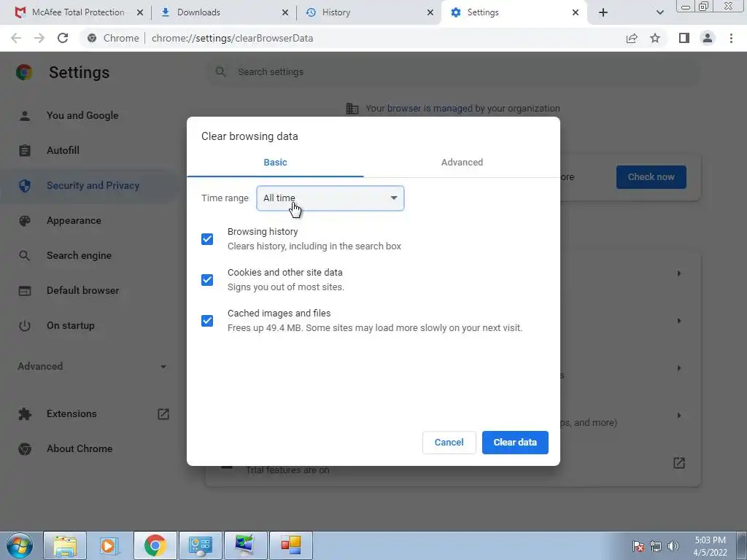Reload the current page
This screenshot has height=560, width=747.
click(x=63, y=38)
